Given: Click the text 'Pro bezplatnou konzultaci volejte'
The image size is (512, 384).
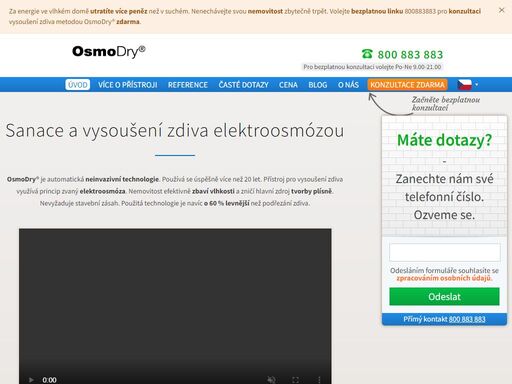Looking at the screenshot, I should (x=348, y=67).
